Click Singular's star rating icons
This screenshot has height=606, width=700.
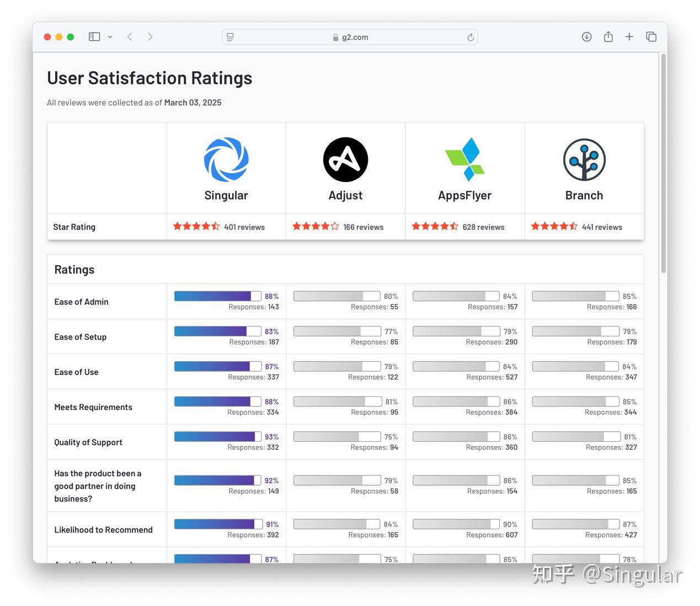(x=196, y=226)
